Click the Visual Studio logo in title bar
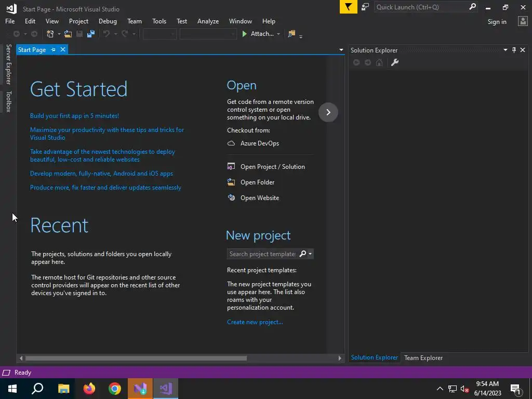This screenshot has width=532, height=399. click(x=11, y=9)
